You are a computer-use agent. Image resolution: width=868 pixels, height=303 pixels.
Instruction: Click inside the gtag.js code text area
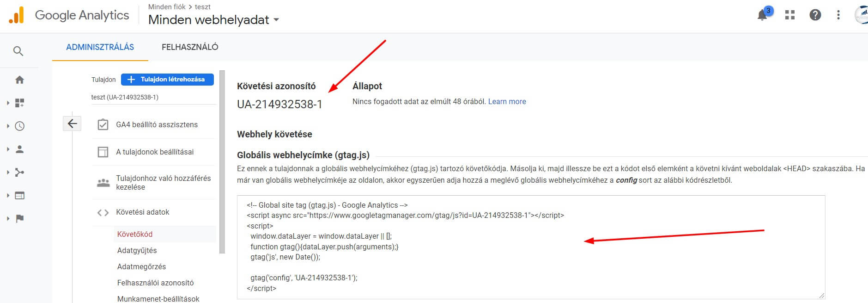coord(531,247)
